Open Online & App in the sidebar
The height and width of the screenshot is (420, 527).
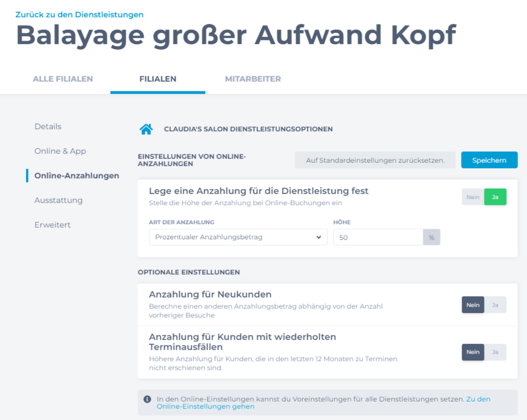(x=60, y=151)
